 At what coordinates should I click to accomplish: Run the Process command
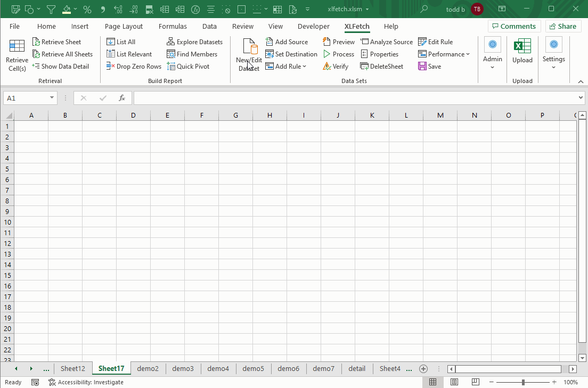[339, 54]
